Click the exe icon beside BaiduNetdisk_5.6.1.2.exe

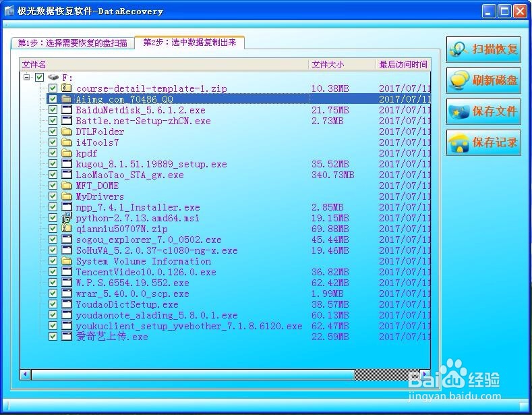click(67, 110)
